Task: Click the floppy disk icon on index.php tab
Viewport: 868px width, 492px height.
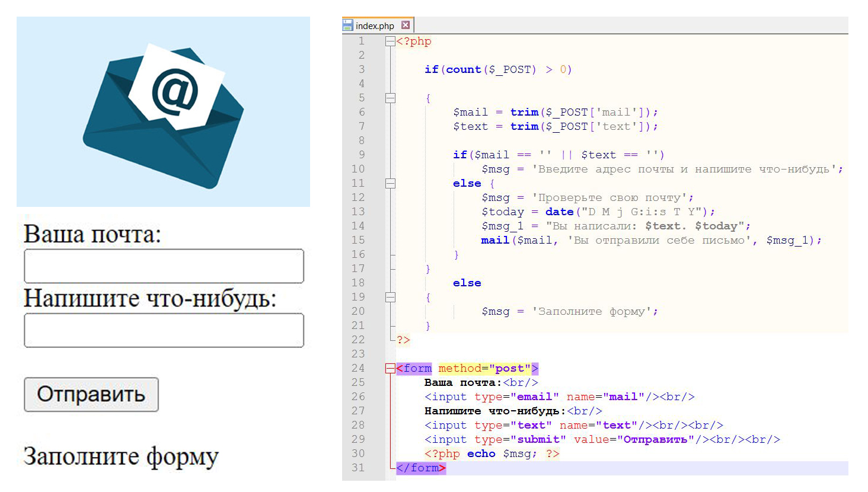Action: [348, 25]
